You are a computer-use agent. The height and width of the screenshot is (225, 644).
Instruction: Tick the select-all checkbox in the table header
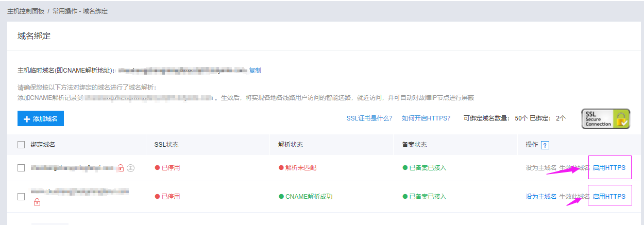(x=21, y=145)
